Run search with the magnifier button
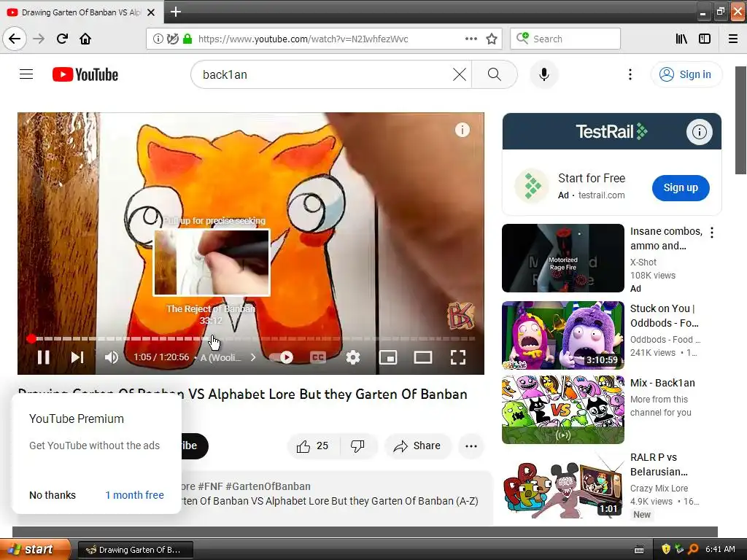This screenshot has height=560, width=747. (x=495, y=74)
